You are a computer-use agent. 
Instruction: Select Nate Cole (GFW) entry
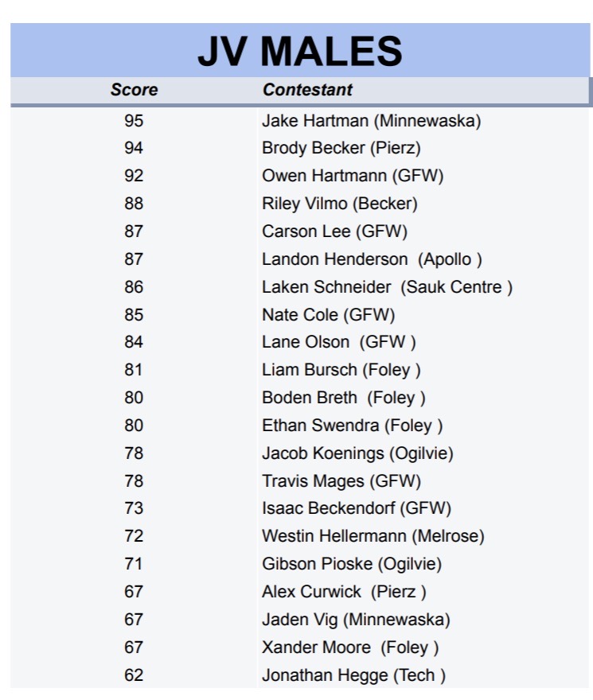pyautogui.click(x=328, y=315)
